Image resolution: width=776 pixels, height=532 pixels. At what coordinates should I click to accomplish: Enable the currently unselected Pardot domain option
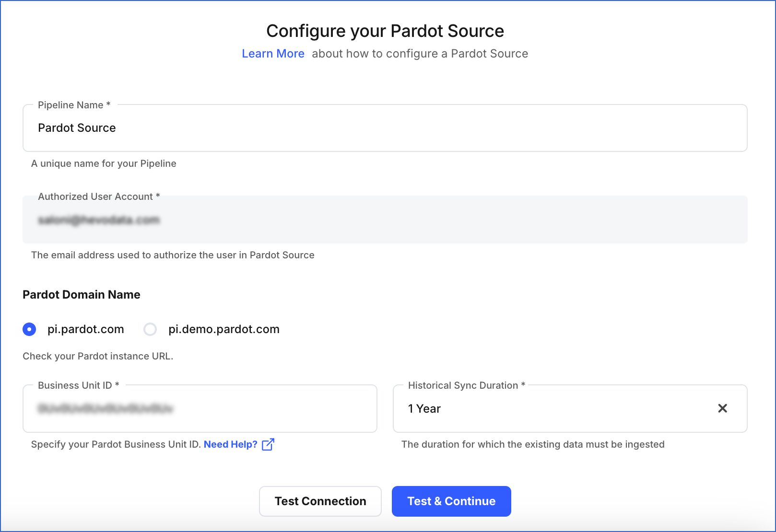click(151, 329)
